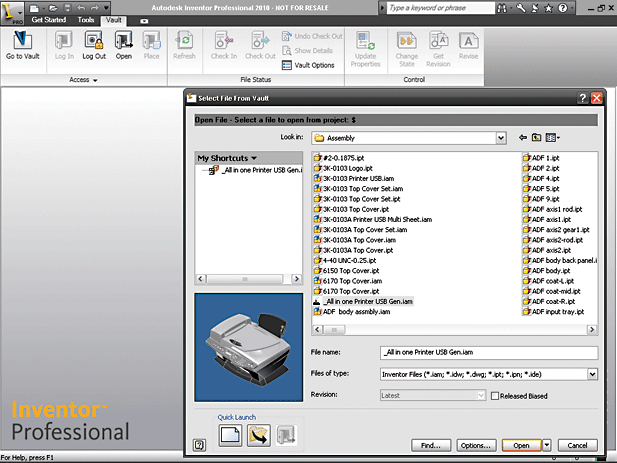Expand the My Shortcuts dropdown
This screenshot has width=617, height=463.
pos(254,158)
